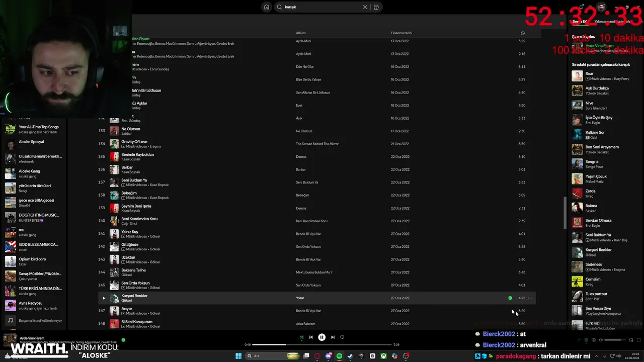The height and width of the screenshot is (362, 644).
Task: Click the green saved checkmark on Kurşuni Renkler
Action: point(510,298)
